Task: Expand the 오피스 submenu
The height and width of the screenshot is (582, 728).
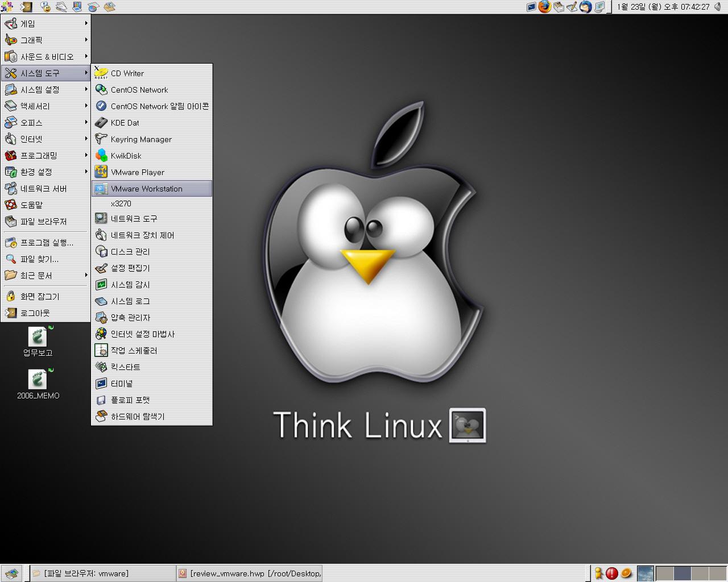Action: 45,122
